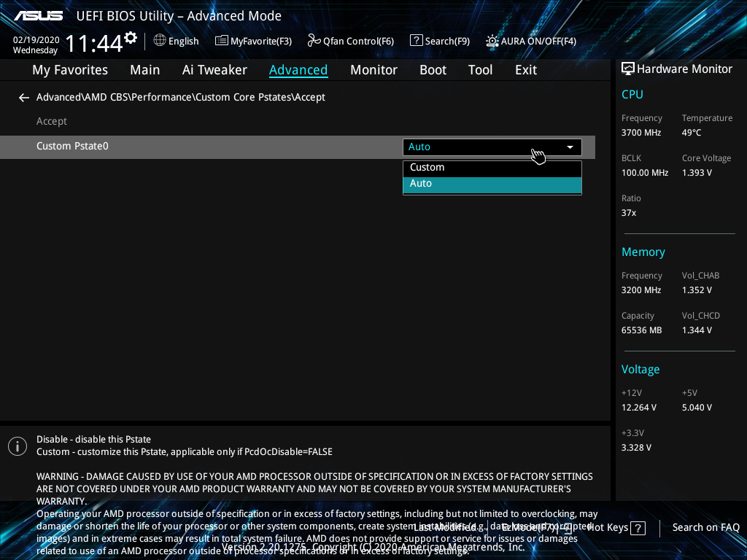Go to the Boot tab

point(433,70)
